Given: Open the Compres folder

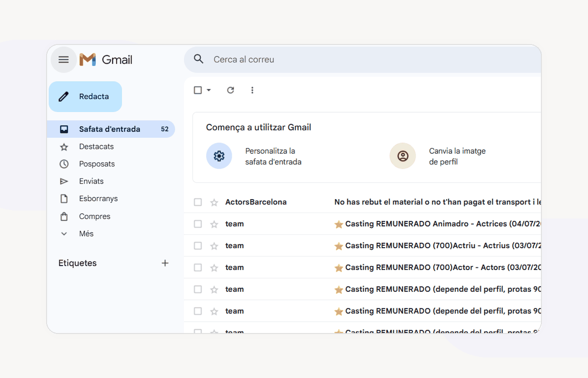Looking at the screenshot, I should click(x=94, y=216).
